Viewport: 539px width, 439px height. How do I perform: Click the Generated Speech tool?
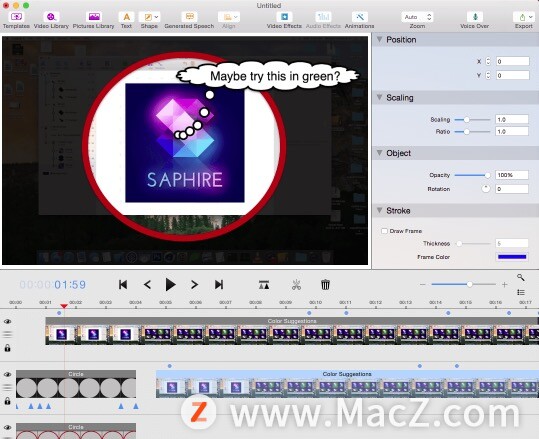click(189, 20)
